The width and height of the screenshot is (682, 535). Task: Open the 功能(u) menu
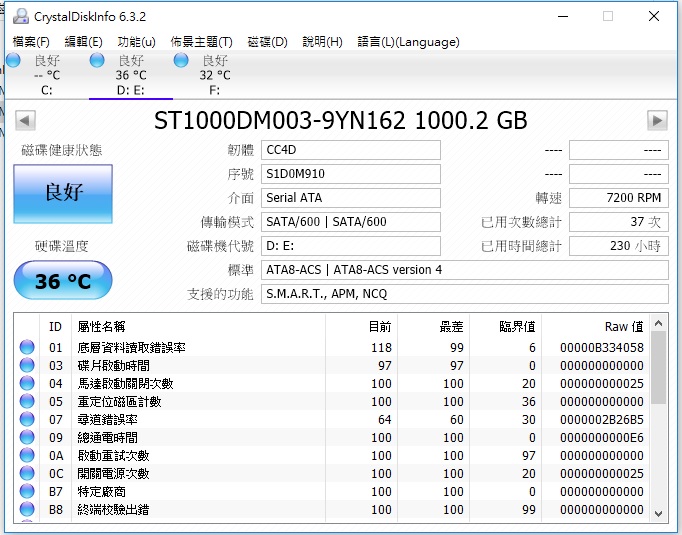pyautogui.click(x=137, y=42)
